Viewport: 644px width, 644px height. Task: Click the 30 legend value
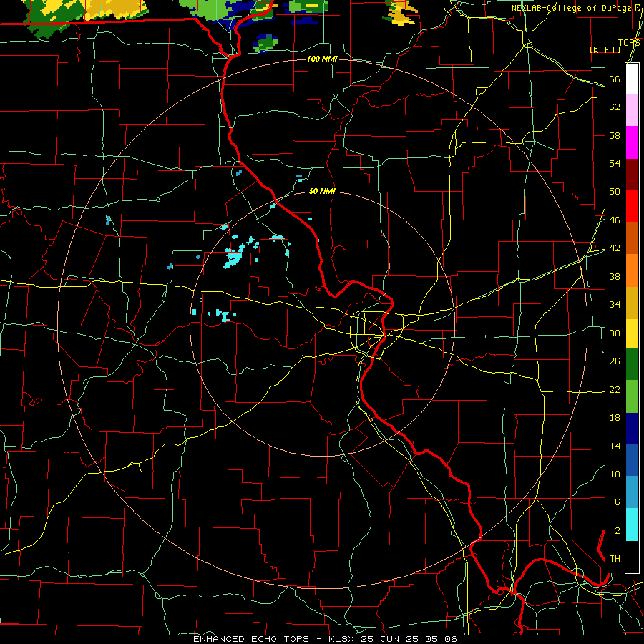615,333
